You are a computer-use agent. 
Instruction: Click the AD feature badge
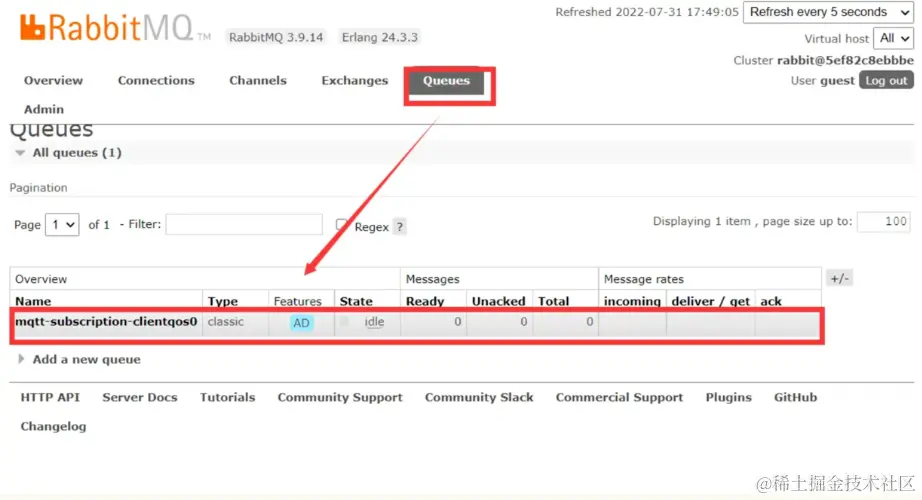(302, 323)
